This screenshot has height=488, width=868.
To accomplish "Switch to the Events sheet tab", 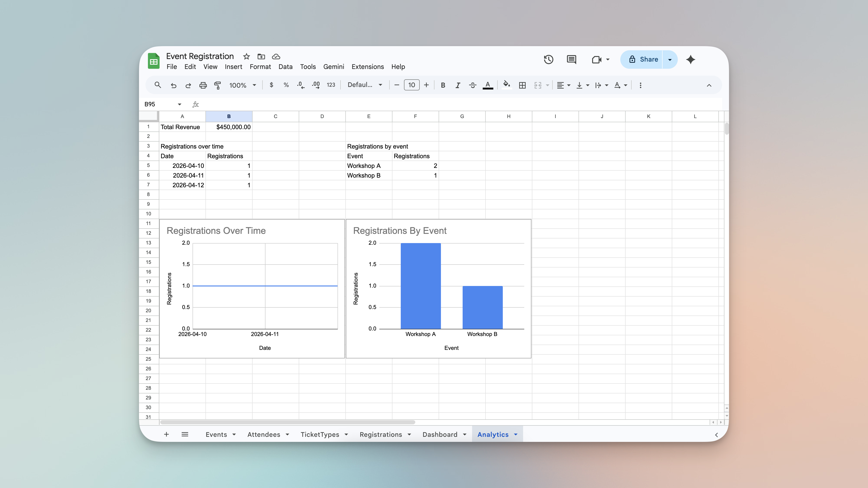I will 216,434.
